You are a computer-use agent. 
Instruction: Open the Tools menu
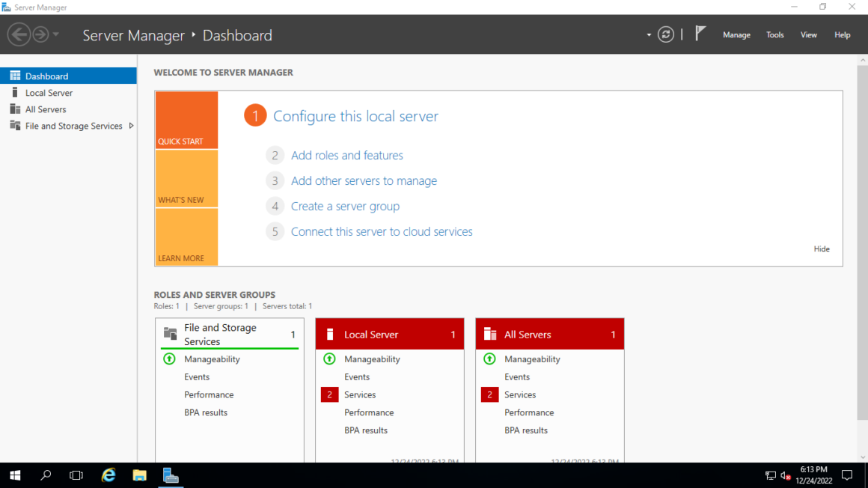(774, 34)
